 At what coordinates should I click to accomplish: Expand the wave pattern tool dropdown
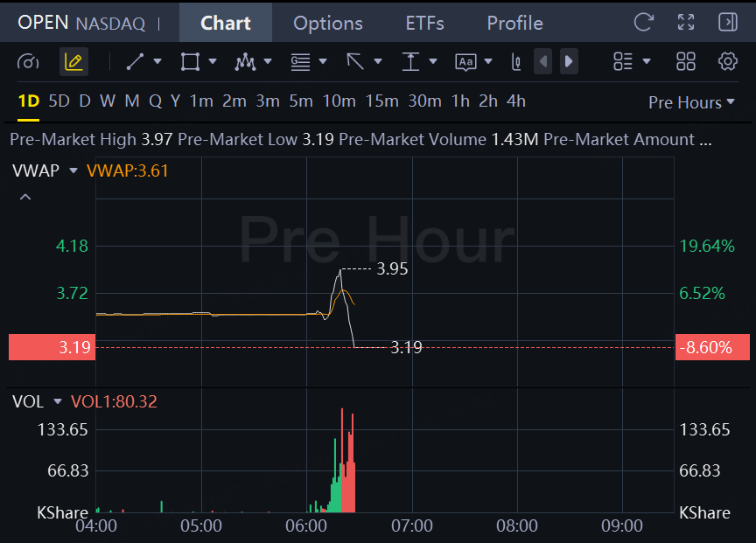click(x=268, y=62)
